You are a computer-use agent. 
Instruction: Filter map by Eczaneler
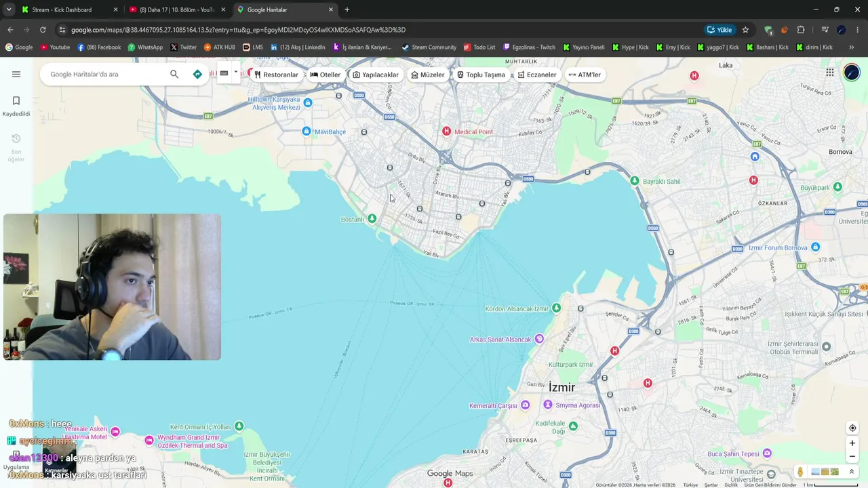pyautogui.click(x=537, y=75)
